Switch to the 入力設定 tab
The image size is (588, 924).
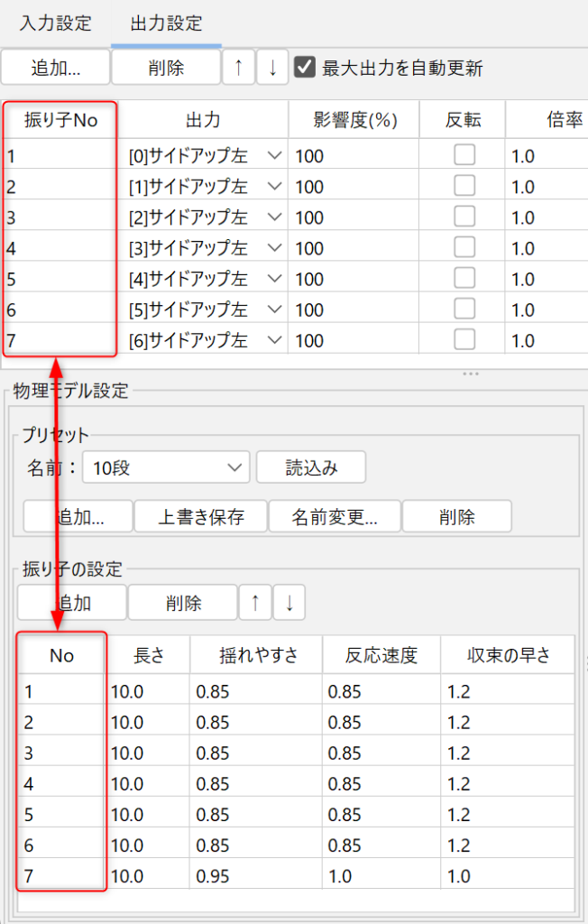click(x=56, y=23)
